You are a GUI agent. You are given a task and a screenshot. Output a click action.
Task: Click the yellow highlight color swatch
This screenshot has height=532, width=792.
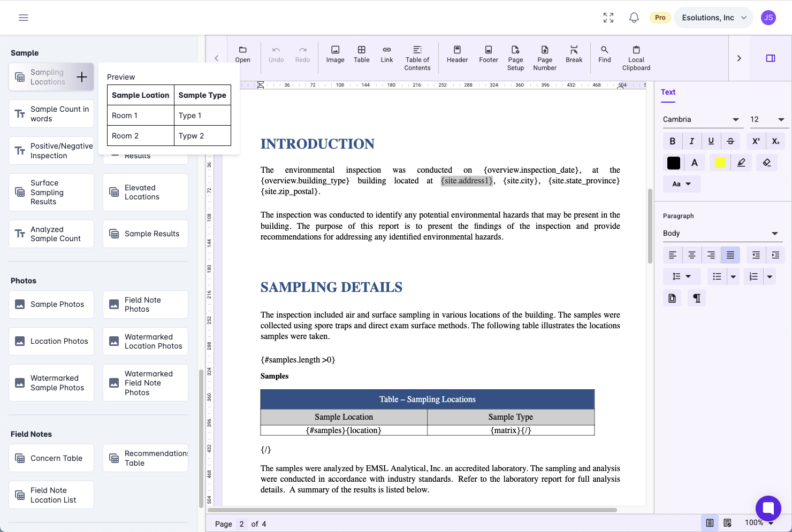click(x=720, y=163)
